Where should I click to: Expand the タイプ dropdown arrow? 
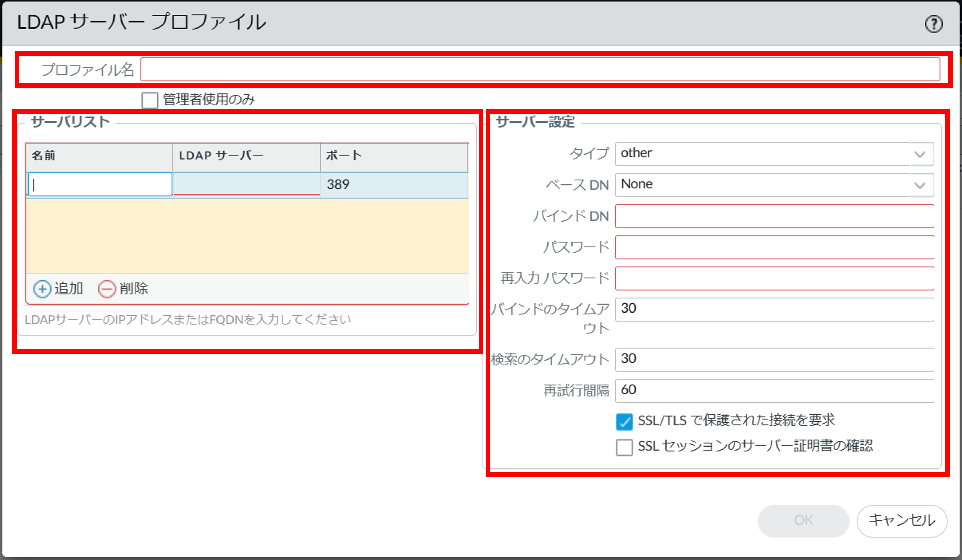tap(920, 154)
